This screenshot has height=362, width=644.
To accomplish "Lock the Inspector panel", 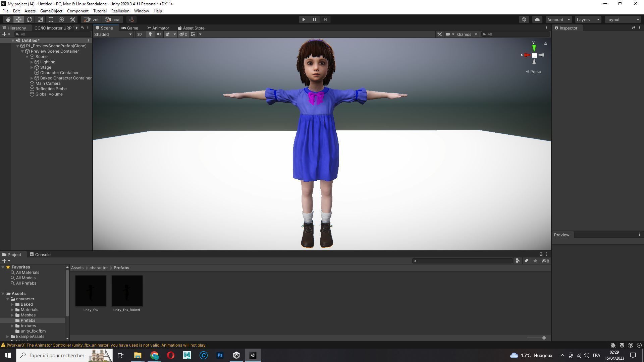I will [633, 28].
